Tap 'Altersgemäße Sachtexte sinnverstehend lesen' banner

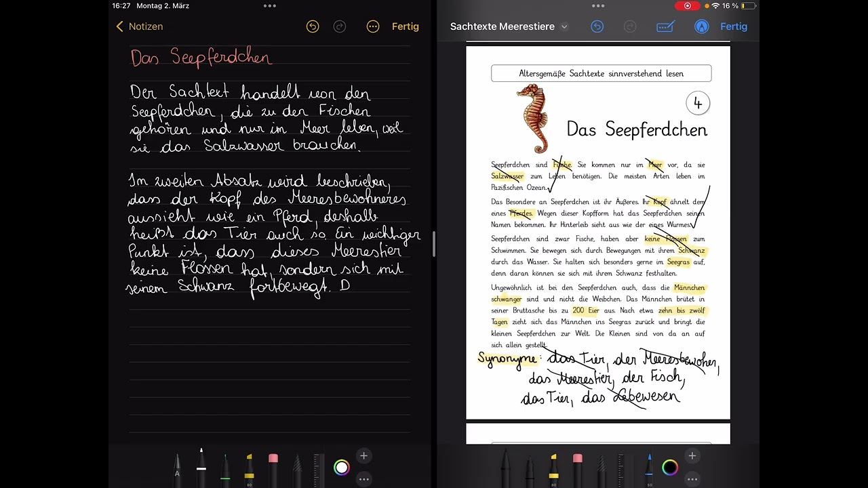pyautogui.click(x=601, y=73)
